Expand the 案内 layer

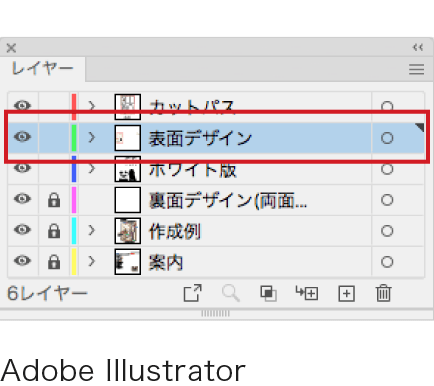(92, 262)
